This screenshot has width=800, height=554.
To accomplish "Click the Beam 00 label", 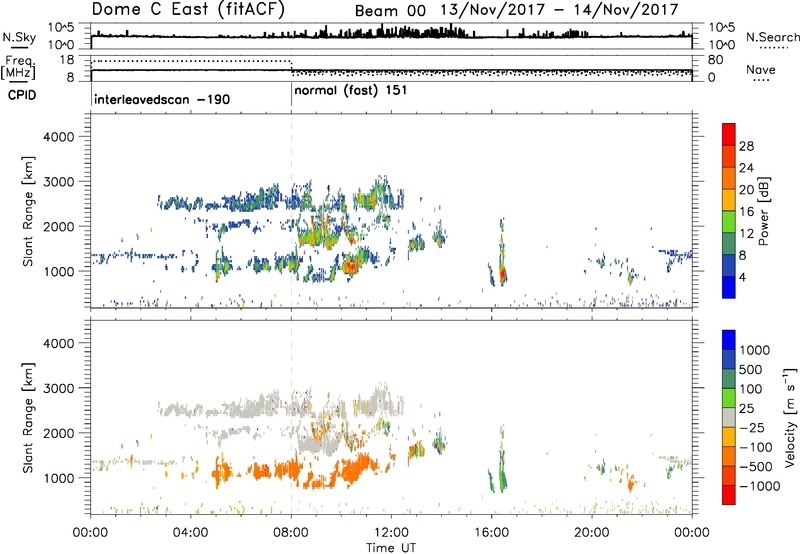I will 390,10.
